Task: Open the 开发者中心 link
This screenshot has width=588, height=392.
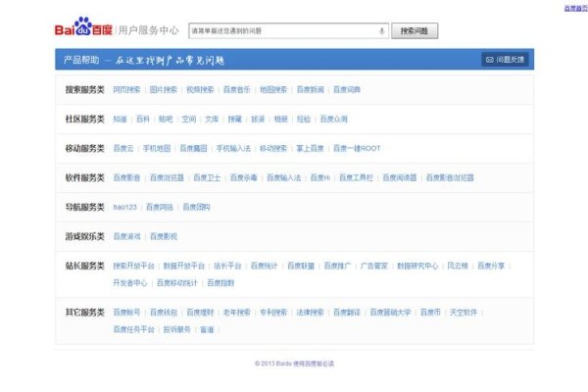Action: coord(130,283)
